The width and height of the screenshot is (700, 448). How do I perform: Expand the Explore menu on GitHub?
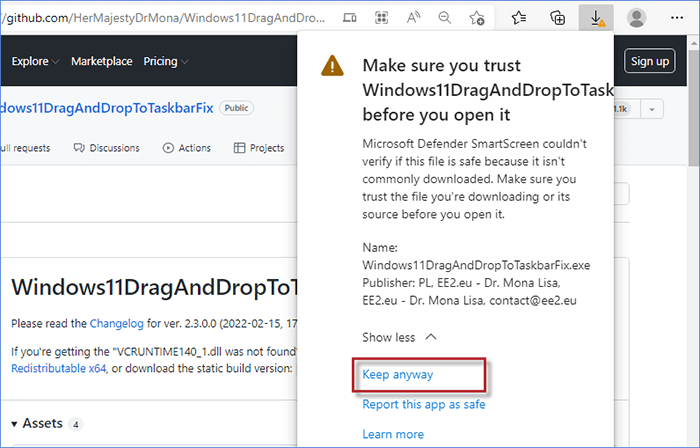(x=35, y=61)
